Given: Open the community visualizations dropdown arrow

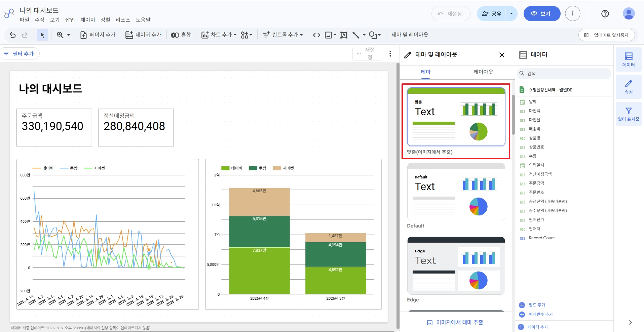Looking at the screenshot, I should 251,35.
